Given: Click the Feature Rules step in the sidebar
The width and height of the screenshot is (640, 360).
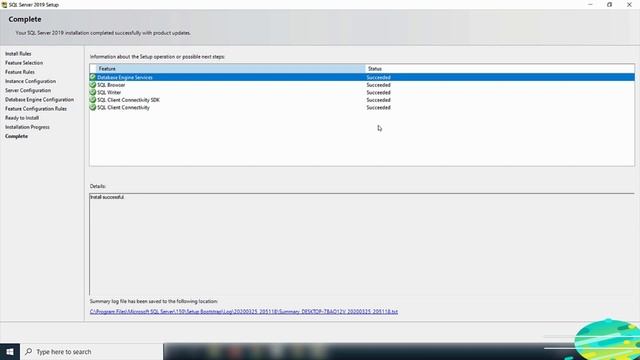Looking at the screenshot, I should pos(20,72).
